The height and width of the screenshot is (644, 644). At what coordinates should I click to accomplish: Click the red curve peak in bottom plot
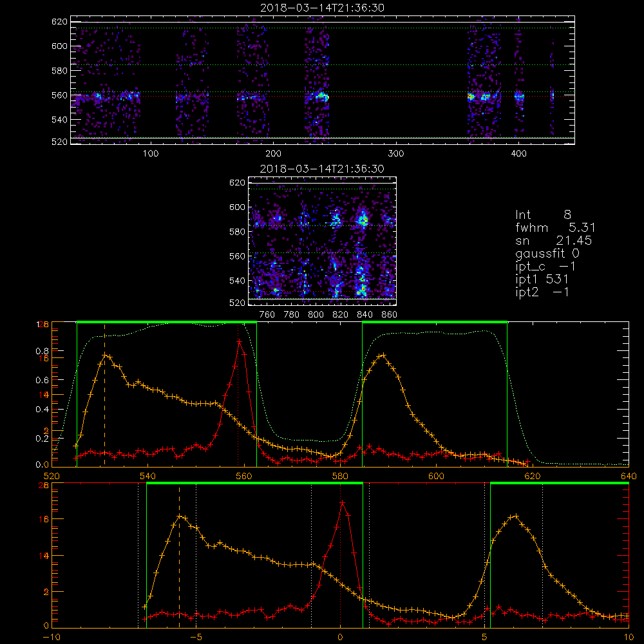pos(342,502)
